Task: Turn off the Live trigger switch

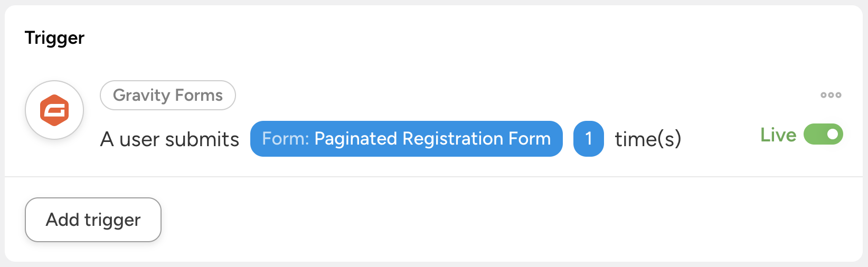Action: point(823,135)
